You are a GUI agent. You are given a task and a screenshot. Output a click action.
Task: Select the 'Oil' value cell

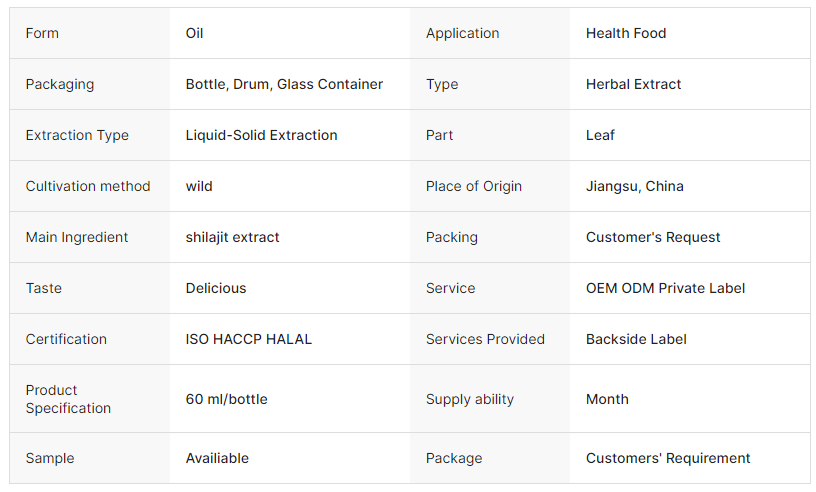pyautogui.click(x=195, y=33)
